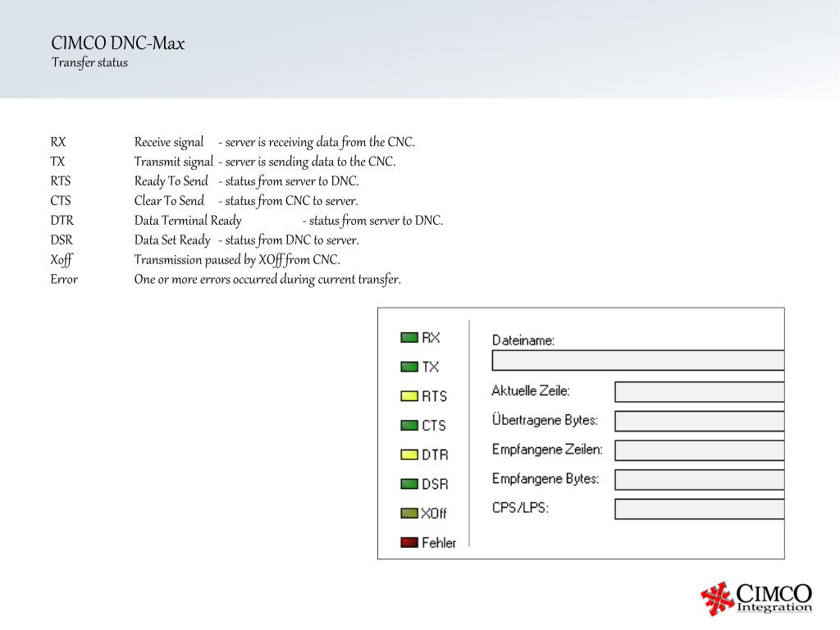This screenshot has width=840, height=630.
Task: Click 'Fehler' label in the status panel
Action: tap(439, 543)
